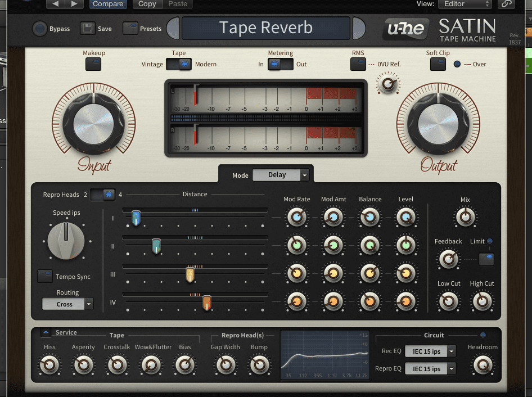Go to next preset with right arrow
This screenshot has height=397, width=532.
tap(359, 28)
